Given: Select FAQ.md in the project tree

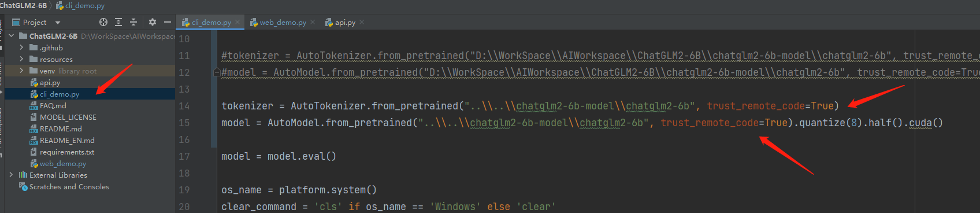Looking at the screenshot, I should (53, 106).
